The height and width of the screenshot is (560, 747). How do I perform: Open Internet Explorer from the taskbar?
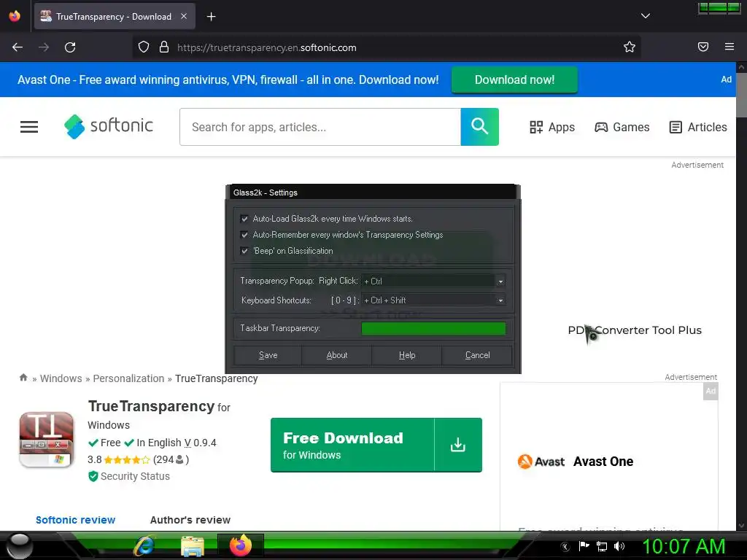(144, 545)
